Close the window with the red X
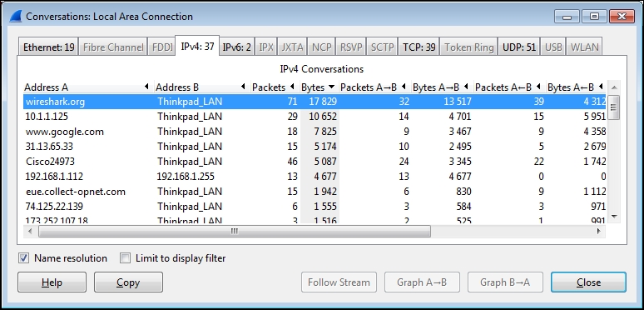644x310 pixels. [x=622, y=17]
